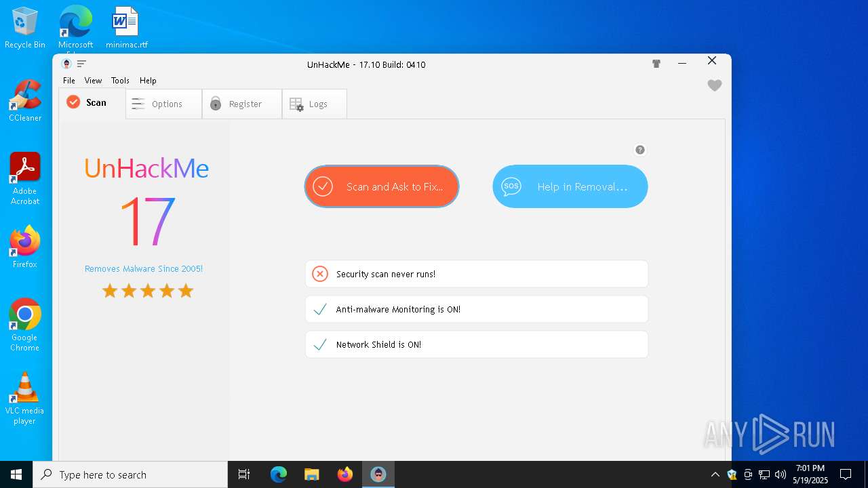Open the Help menu
The image size is (868, 488).
[148, 80]
